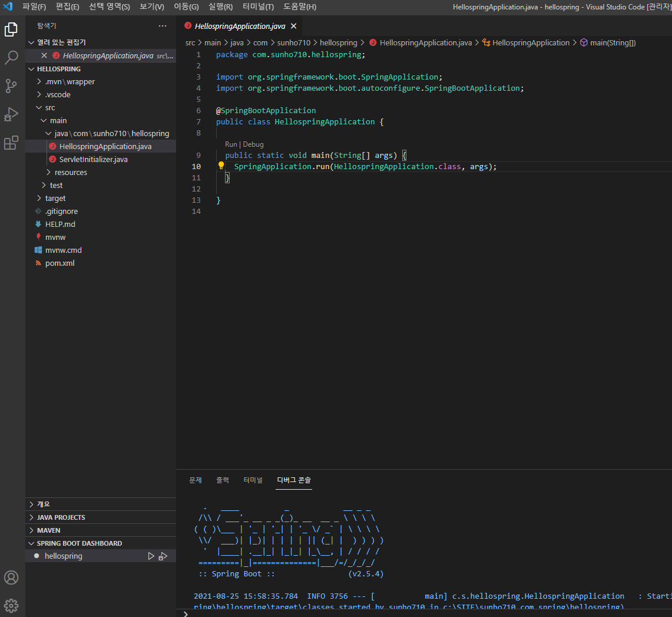The height and width of the screenshot is (617, 672).
Task: Open the Search view in activity bar
Action: tap(11, 57)
